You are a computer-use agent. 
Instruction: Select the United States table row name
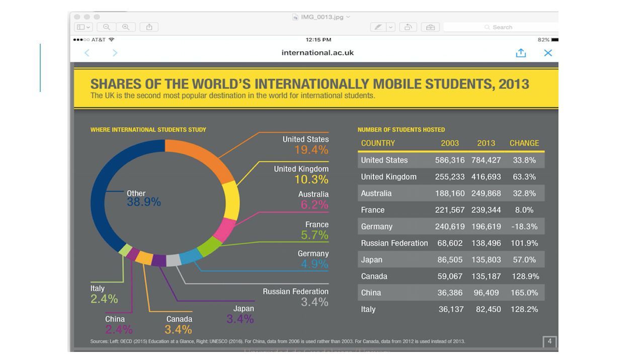tap(384, 160)
